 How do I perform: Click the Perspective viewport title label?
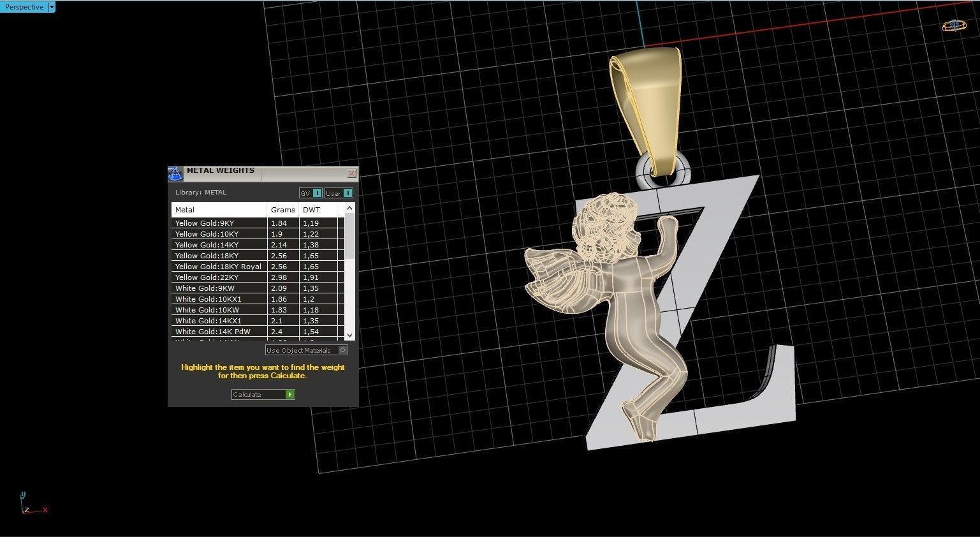click(24, 7)
